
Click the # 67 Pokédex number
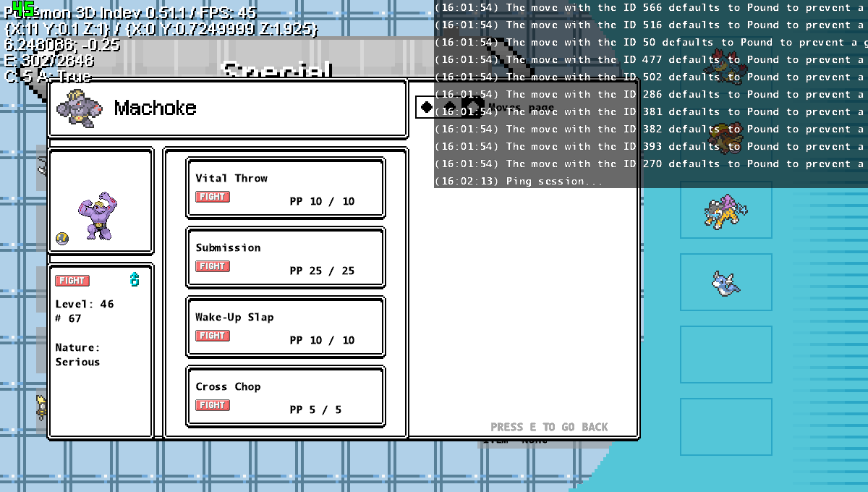pos(69,318)
